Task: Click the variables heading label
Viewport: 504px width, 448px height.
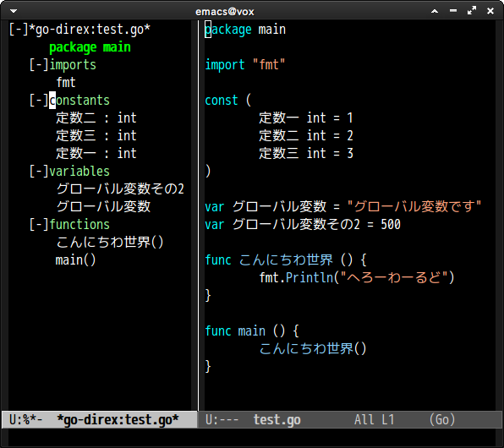Action: pos(79,172)
